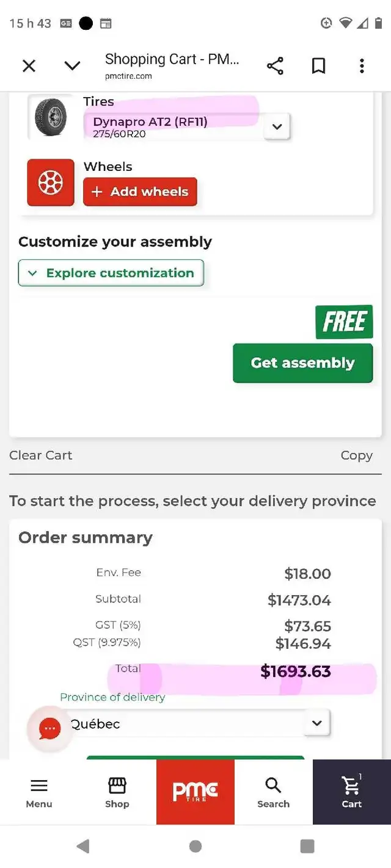391x868 pixels.
Task: Bookmark this Shopping Cart page
Action: (x=318, y=66)
